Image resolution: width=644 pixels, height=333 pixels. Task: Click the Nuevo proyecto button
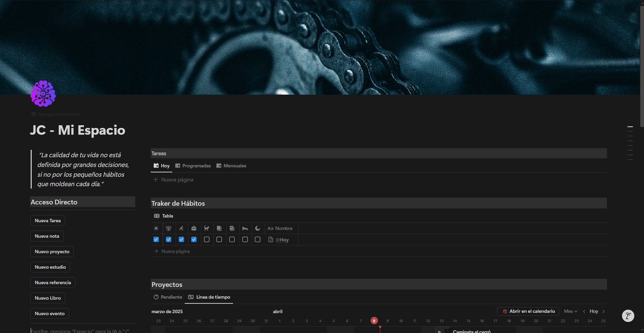(x=52, y=252)
